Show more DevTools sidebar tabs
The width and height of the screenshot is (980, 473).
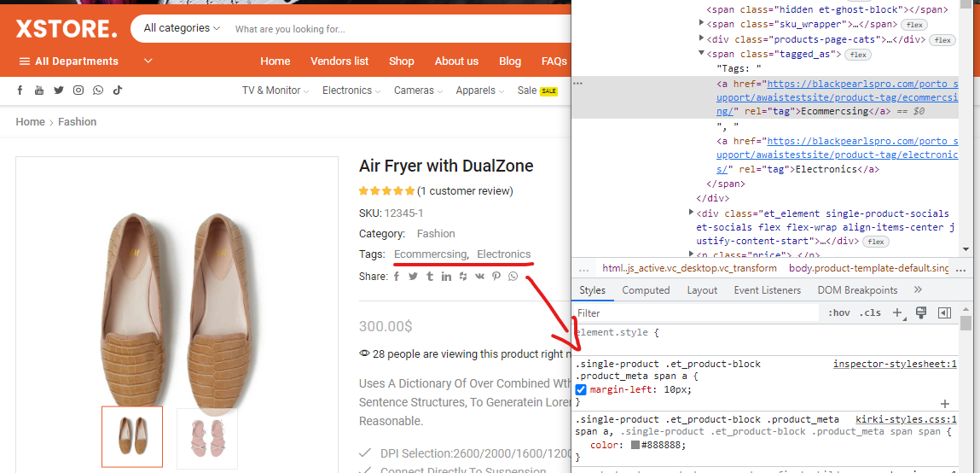(918, 289)
